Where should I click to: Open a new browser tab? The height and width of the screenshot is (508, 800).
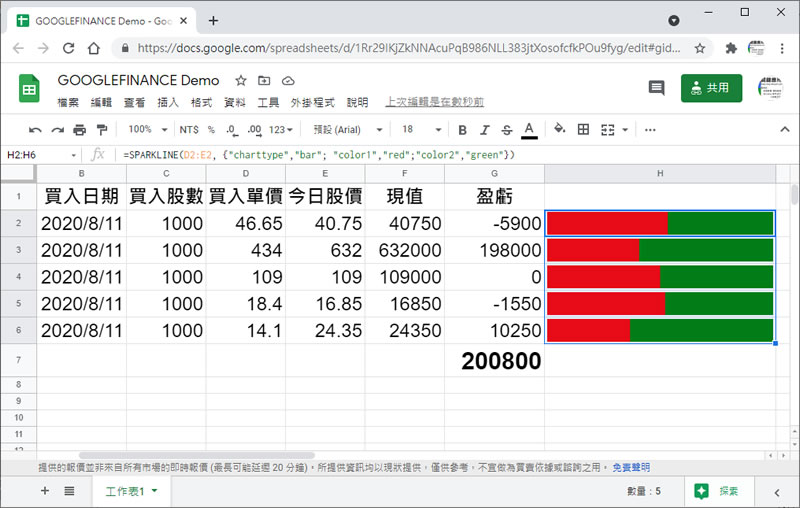(213, 20)
